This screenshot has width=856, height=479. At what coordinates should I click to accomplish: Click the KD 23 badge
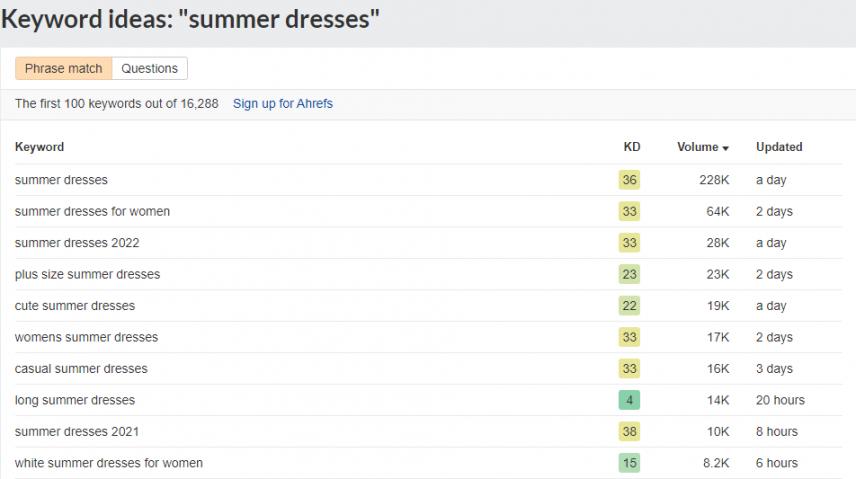tap(629, 274)
